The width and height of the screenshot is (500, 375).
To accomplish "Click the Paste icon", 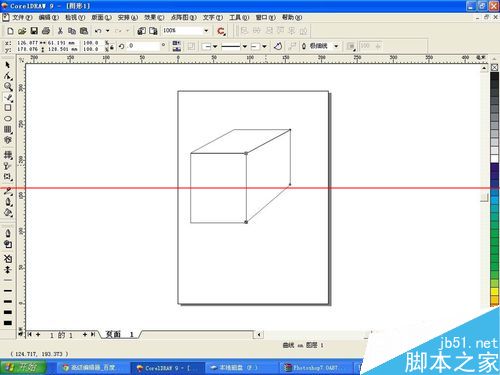I will click(84, 31).
